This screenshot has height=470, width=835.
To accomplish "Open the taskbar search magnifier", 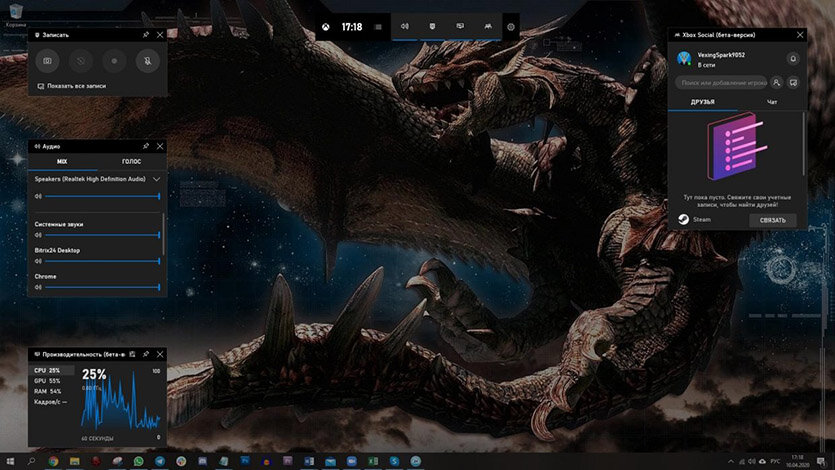I will pos(31,461).
